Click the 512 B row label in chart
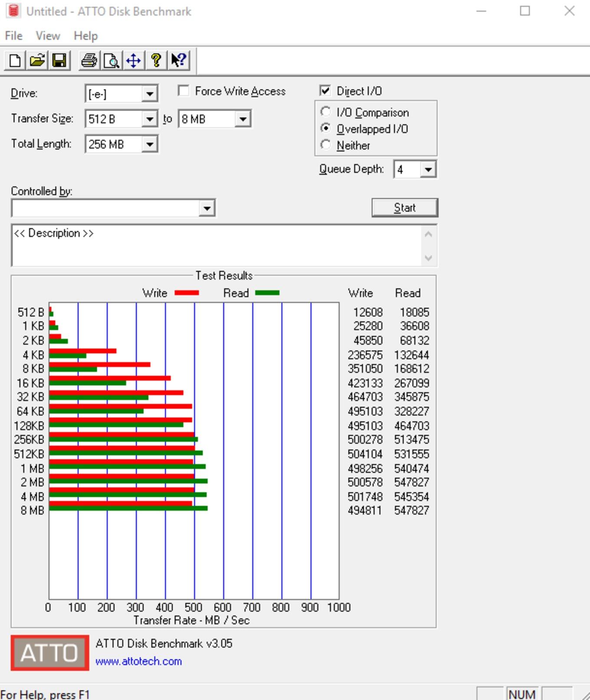The image size is (590, 700). click(x=31, y=312)
